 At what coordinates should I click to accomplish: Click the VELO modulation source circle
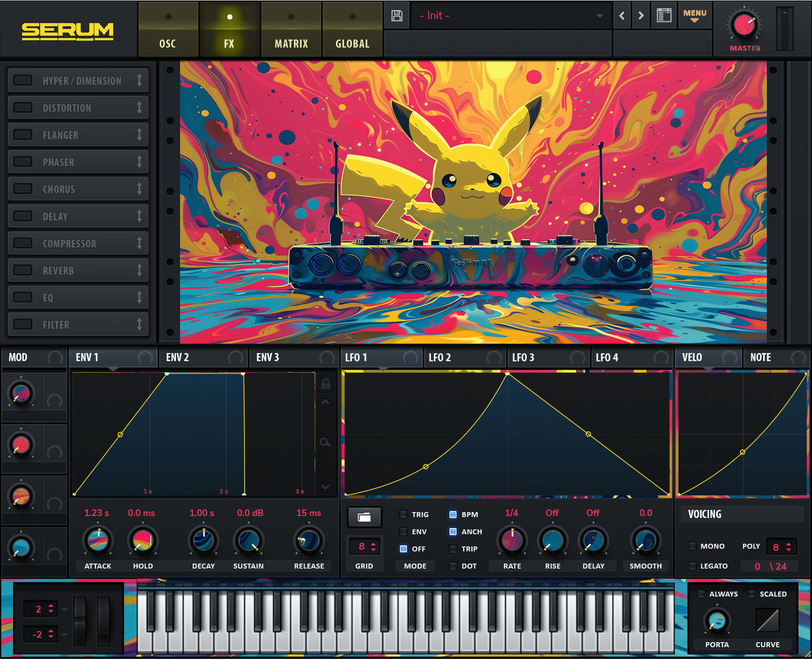point(729,358)
